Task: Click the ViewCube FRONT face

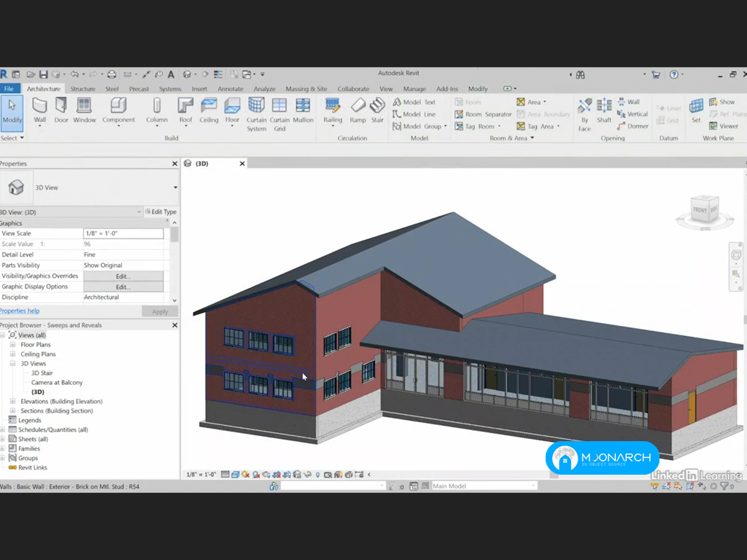Action: (700, 210)
